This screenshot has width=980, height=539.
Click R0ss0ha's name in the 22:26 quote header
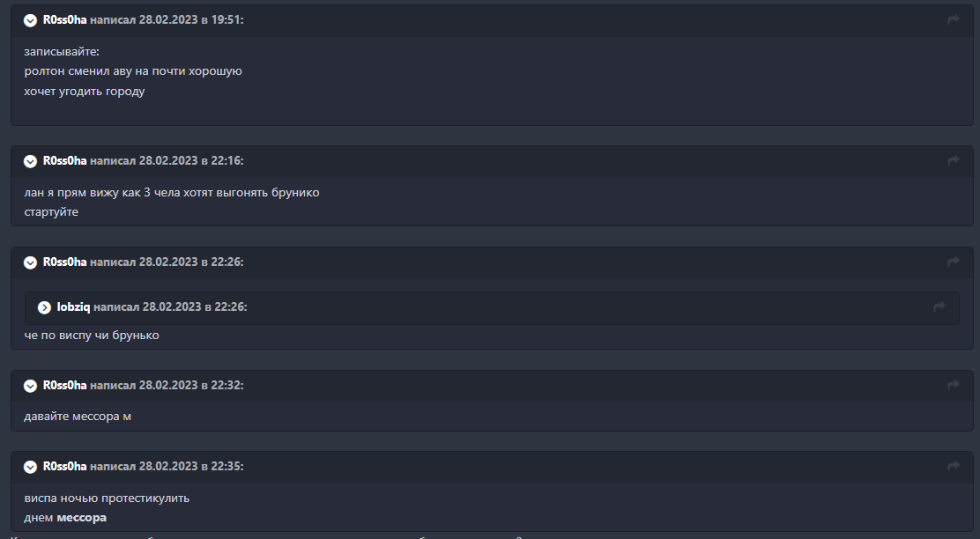click(64, 262)
